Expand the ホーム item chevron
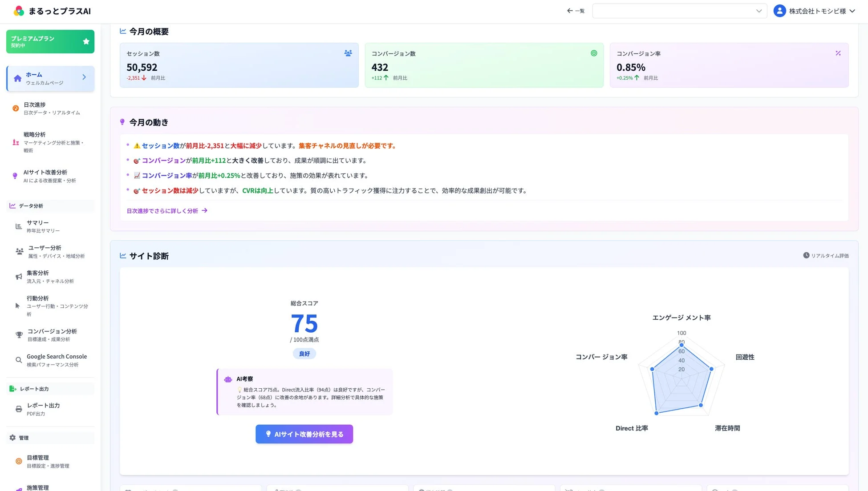 (84, 76)
